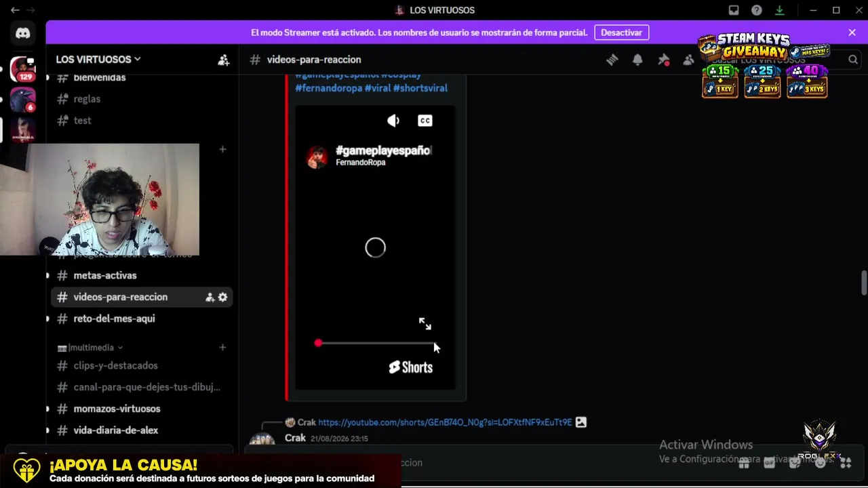
Task: Select the videos-para-reaccion channel
Action: click(x=142, y=297)
